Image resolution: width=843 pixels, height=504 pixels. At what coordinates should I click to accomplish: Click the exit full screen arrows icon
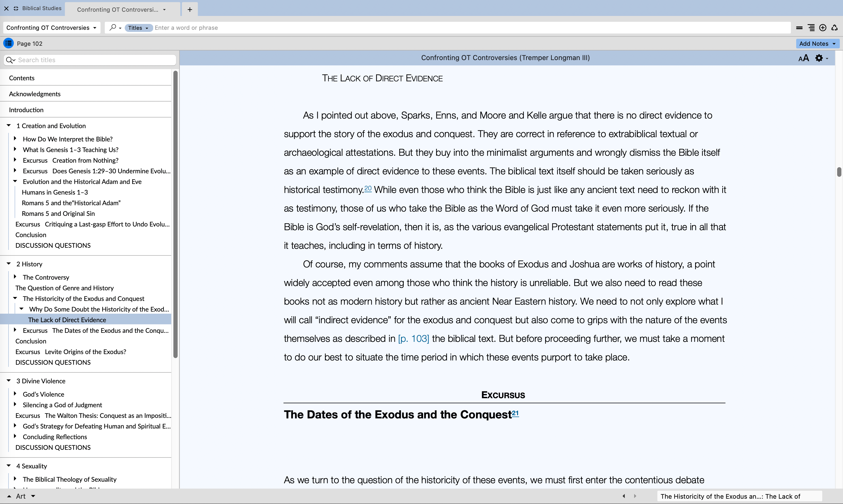pos(16,9)
